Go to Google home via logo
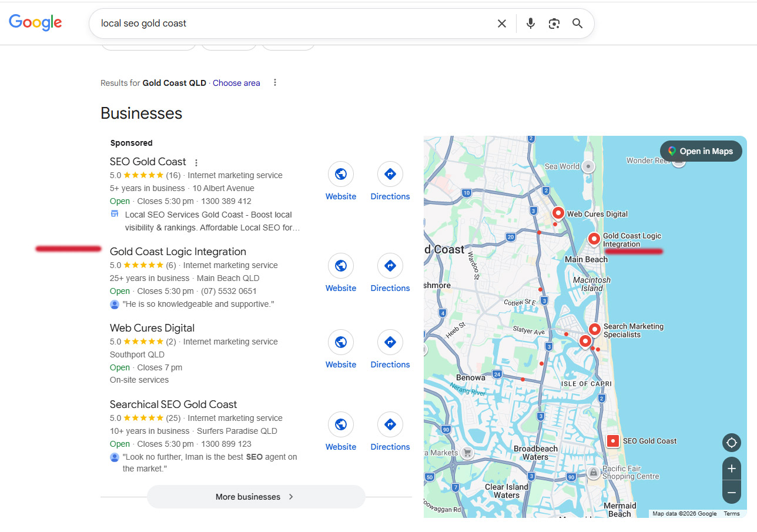 tap(35, 23)
